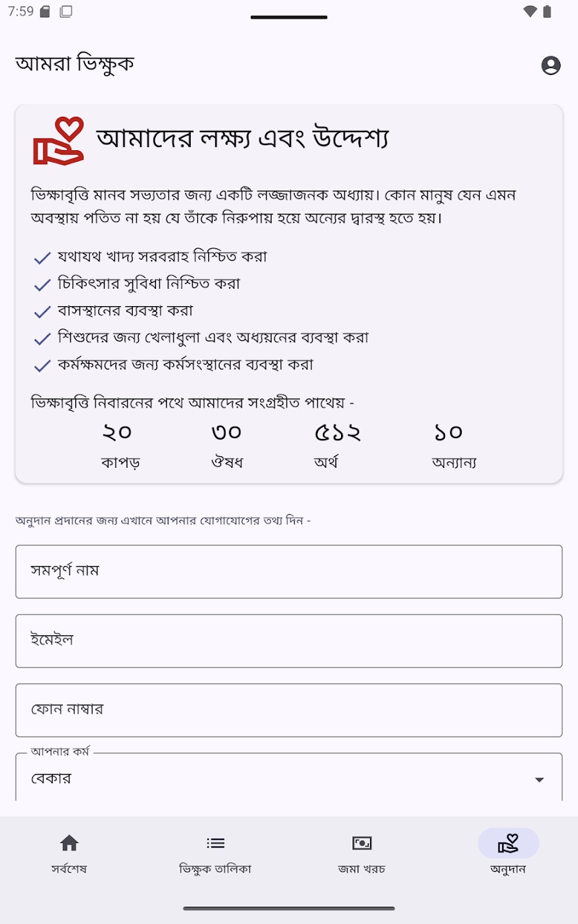Click the battery status icon
Screen dimensions: 578x924
click(547, 12)
